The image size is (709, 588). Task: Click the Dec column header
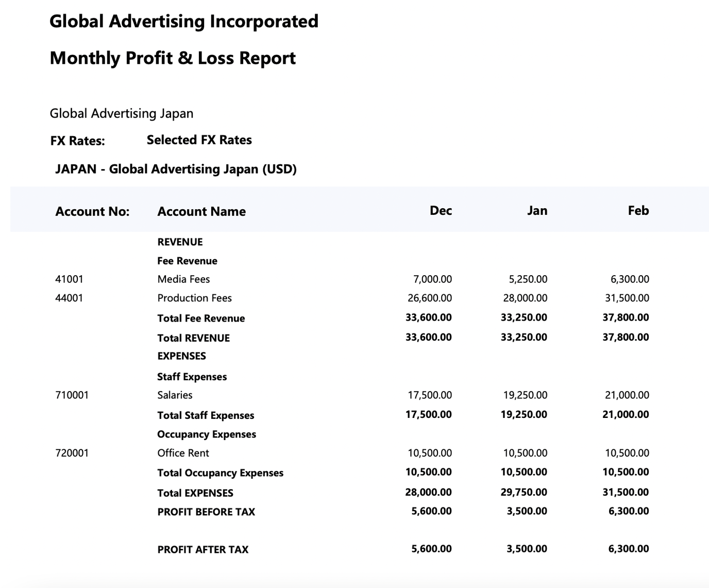click(441, 211)
